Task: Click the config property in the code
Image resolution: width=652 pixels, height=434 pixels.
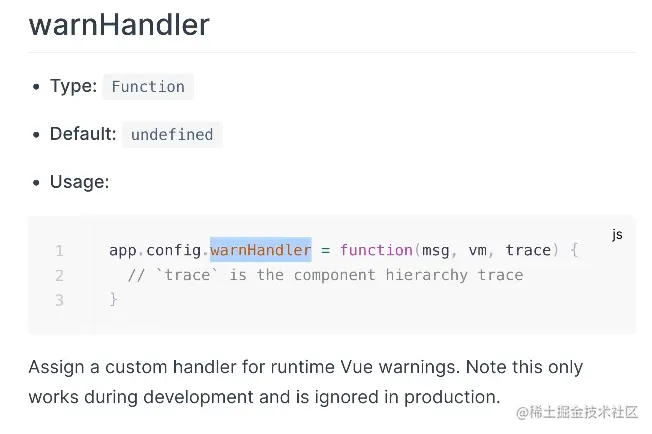Action: (174, 250)
